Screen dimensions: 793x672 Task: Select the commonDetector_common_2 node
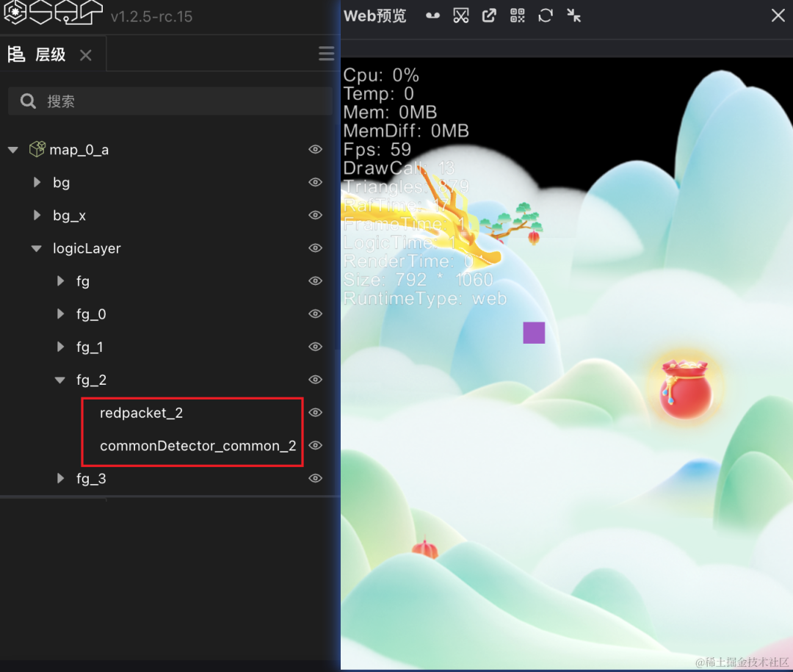point(198,446)
